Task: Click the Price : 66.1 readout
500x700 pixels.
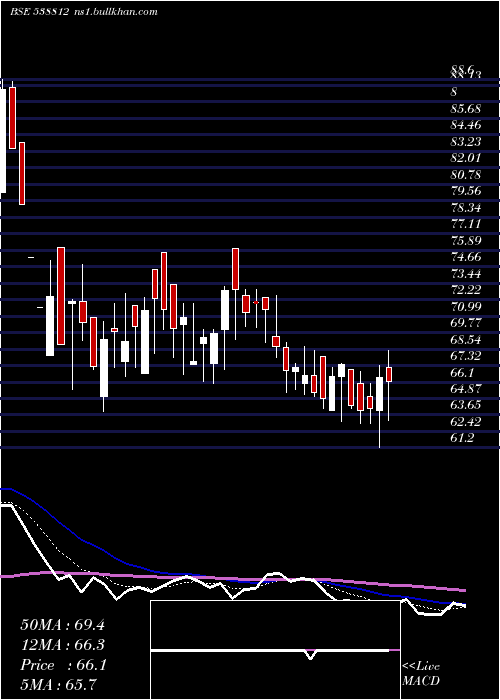Action: click(63, 665)
